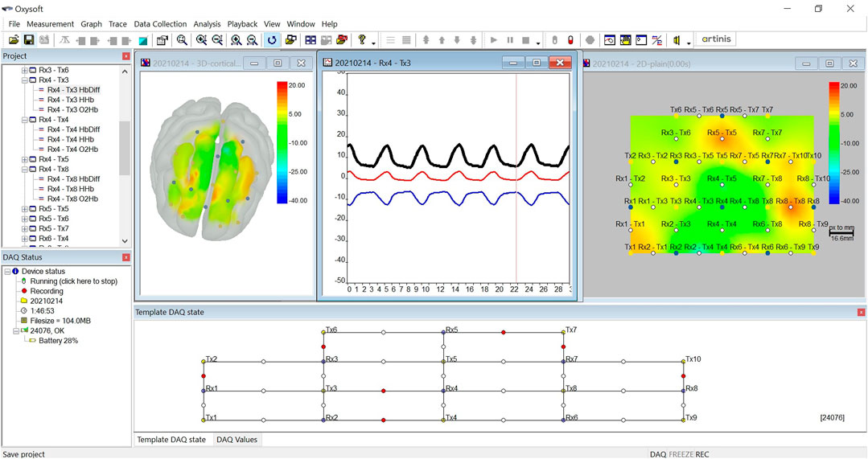Click the save floppy disk icon
This screenshot has width=868, height=459.
29,40
